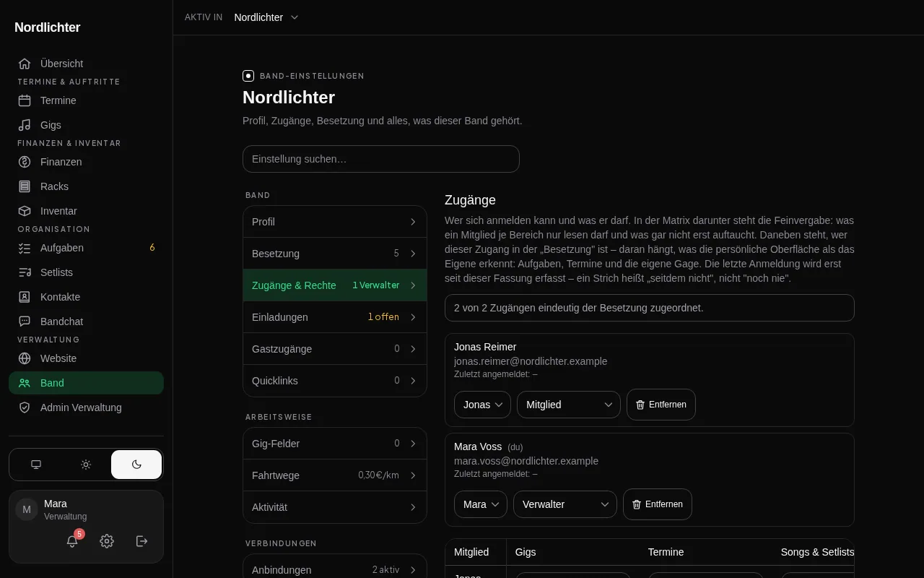Image resolution: width=924 pixels, height=578 pixels.
Task: Click the Kontakte icon in sidebar
Action: coord(25,297)
